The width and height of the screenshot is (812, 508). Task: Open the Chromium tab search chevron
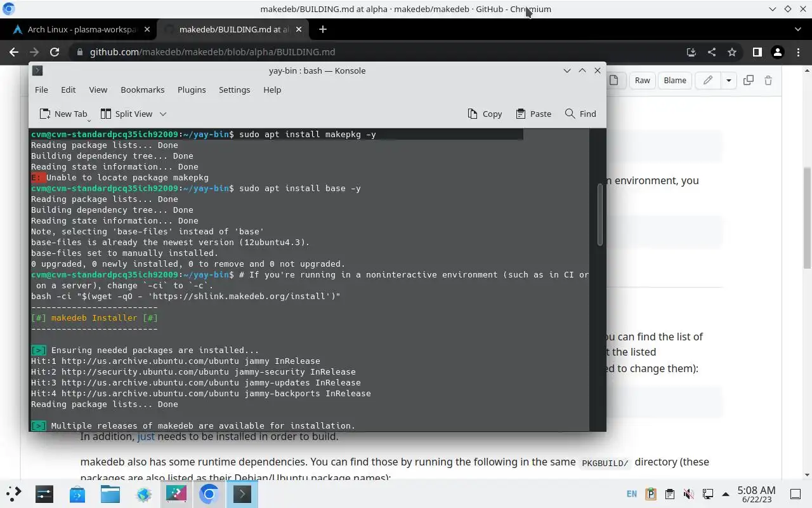[798, 29]
